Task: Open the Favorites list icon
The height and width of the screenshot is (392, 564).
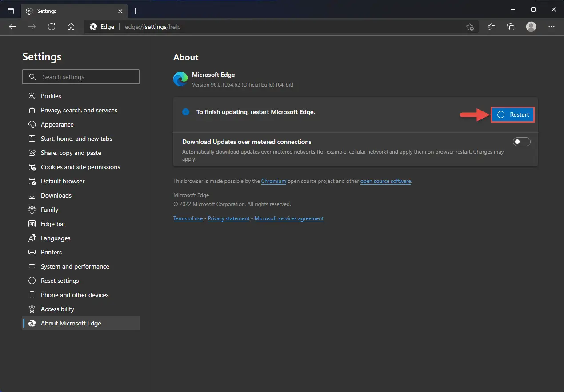Action: pyautogui.click(x=491, y=27)
